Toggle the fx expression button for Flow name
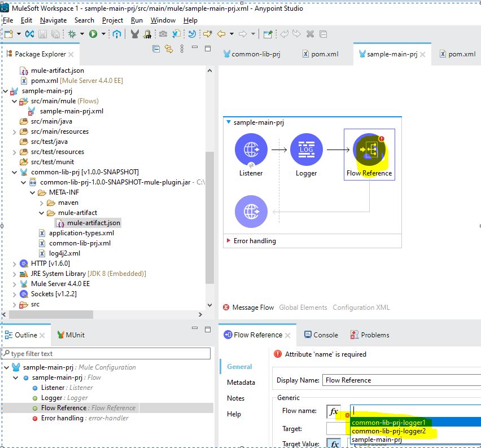The height and width of the screenshot is (448, 481). click(x=334, y=411)
